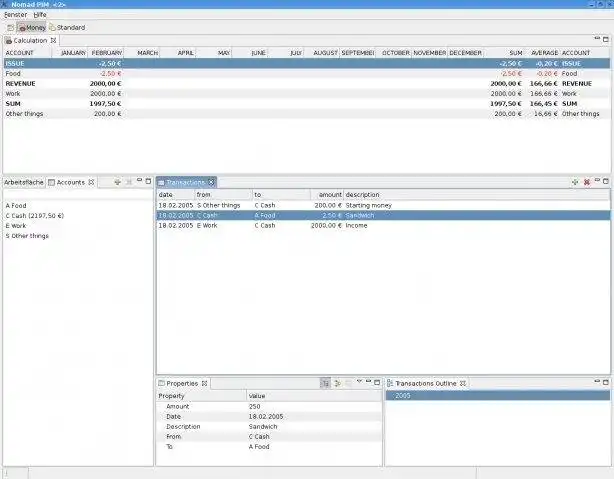This screenshot has height=479, width=614.
Task: Switch to the Money perspective
Action: tap(32, 27)
